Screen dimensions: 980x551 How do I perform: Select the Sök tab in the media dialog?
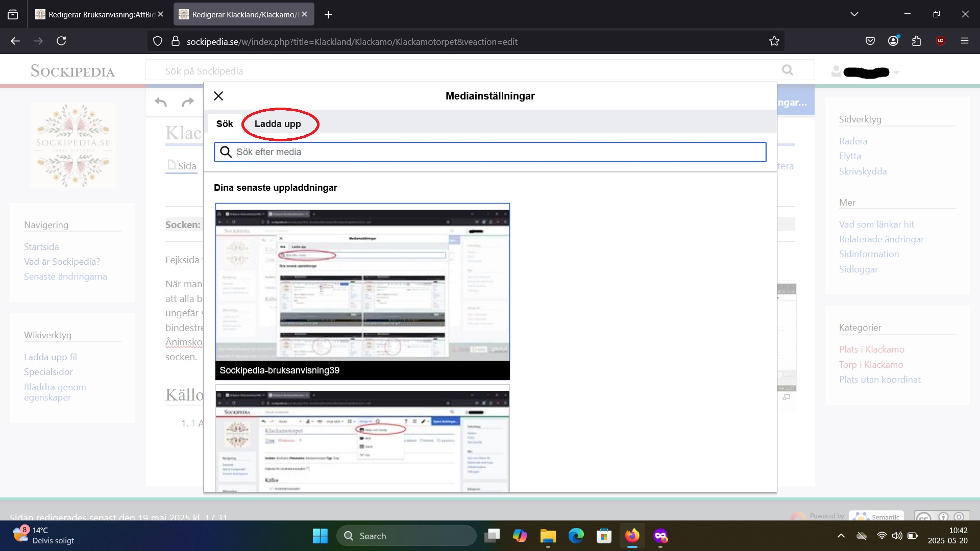[x=224, y=124]
